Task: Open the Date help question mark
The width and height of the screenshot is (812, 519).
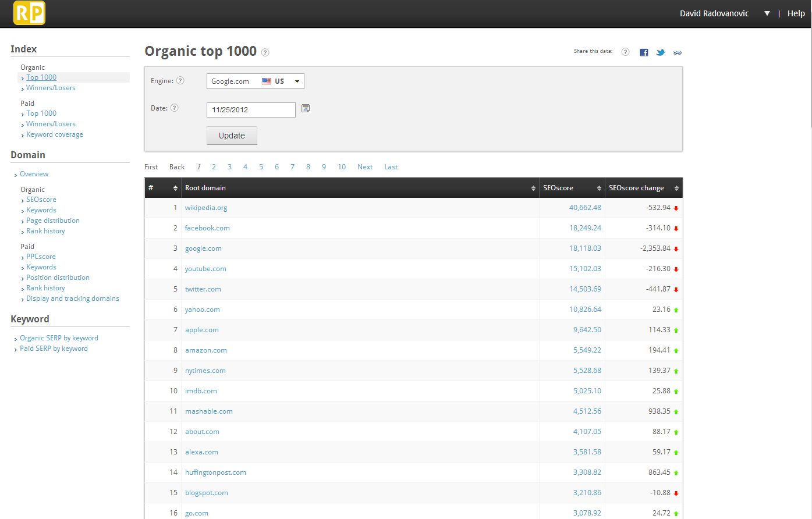Action: point(174,108)
